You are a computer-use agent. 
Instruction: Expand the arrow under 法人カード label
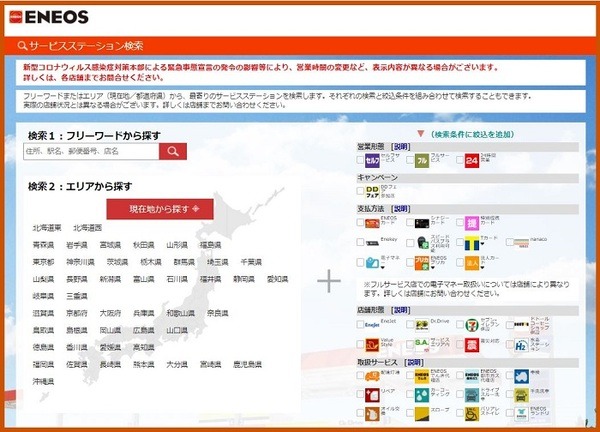(x=483, y=267)
